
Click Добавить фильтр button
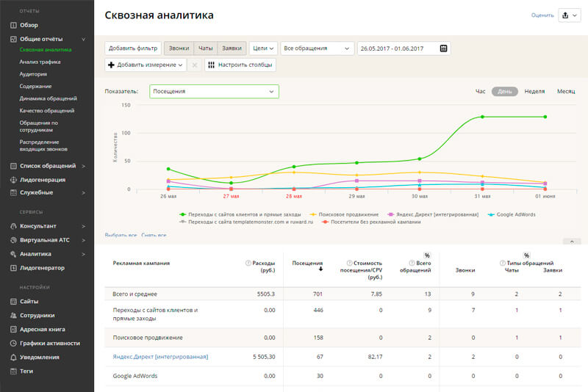pos(133,48)
